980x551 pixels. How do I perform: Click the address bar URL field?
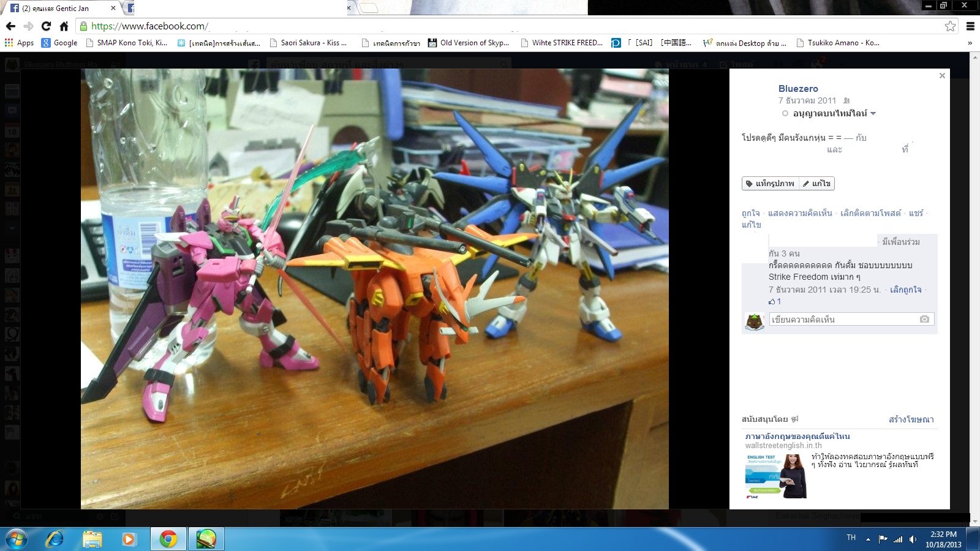(x=514, y=26)
